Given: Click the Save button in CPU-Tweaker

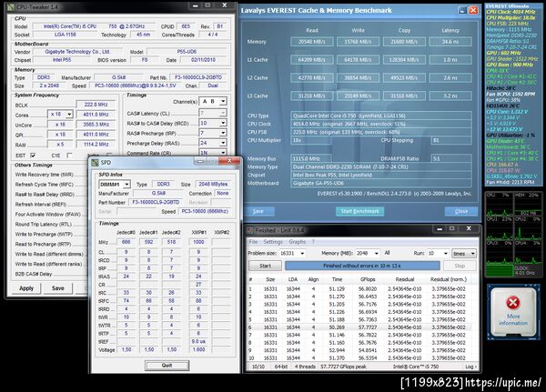Looking at the screenshot, I should pyautogui.click(x=58, y=288).
